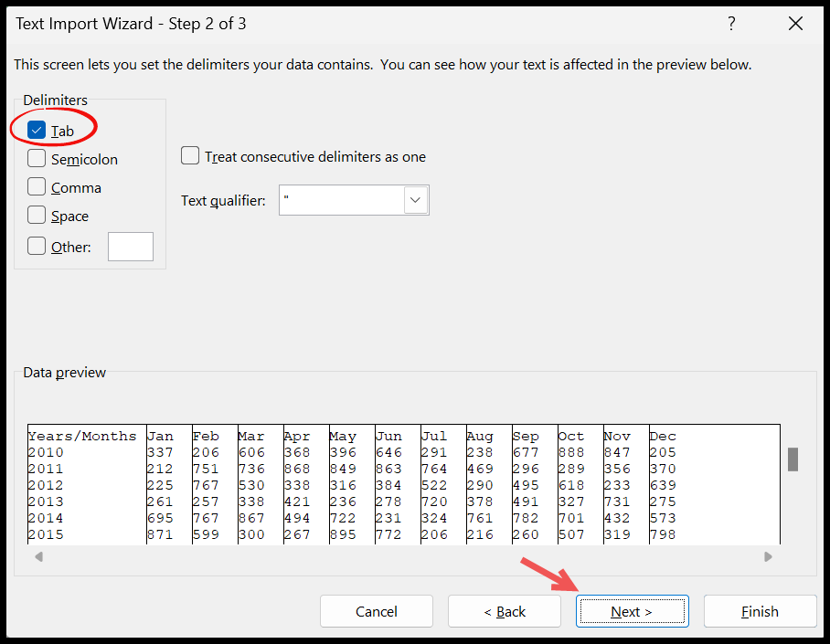Click the Other delimiter input field
The height and width of the screenshot is (644, 830).
click(131, 247)
